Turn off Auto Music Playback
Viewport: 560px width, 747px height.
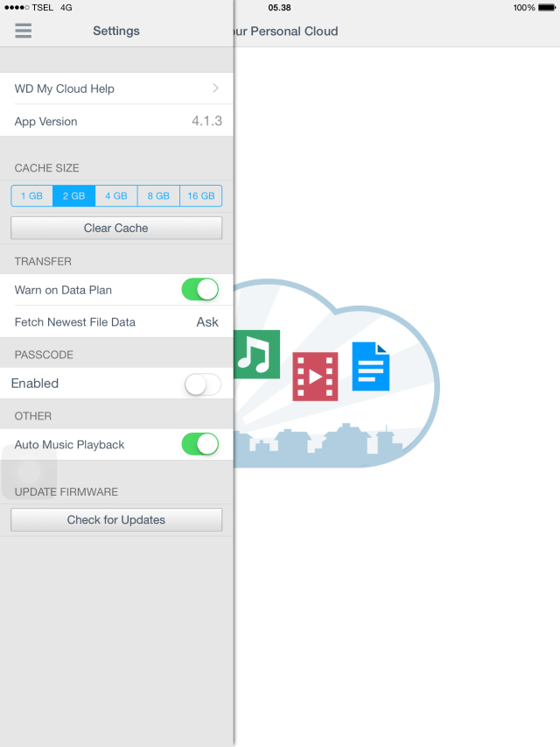tap(199, 445)
